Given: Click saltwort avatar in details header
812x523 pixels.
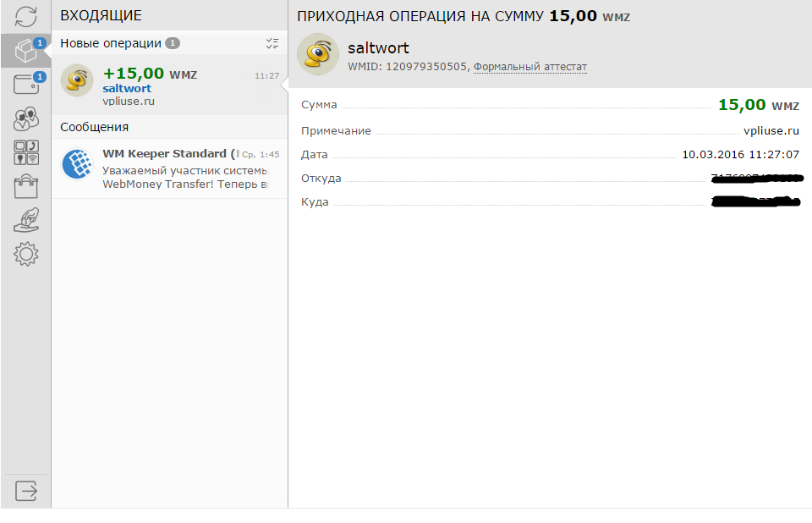Looking at the screenshot, I should click(x=318, y=54).
